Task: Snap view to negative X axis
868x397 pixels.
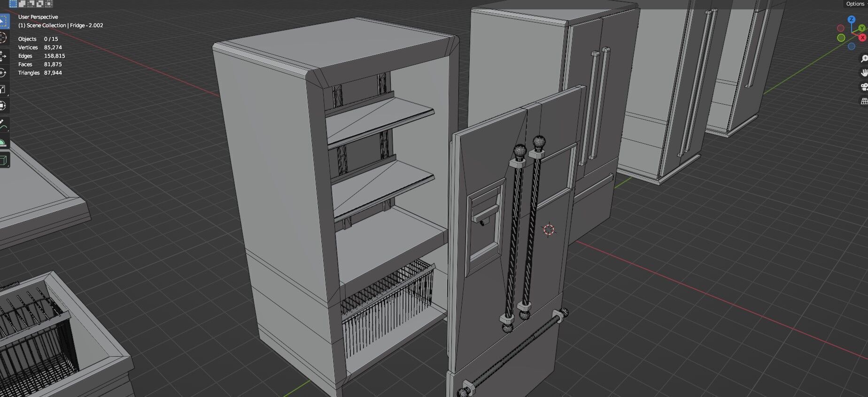Action: tap(841, 28)
